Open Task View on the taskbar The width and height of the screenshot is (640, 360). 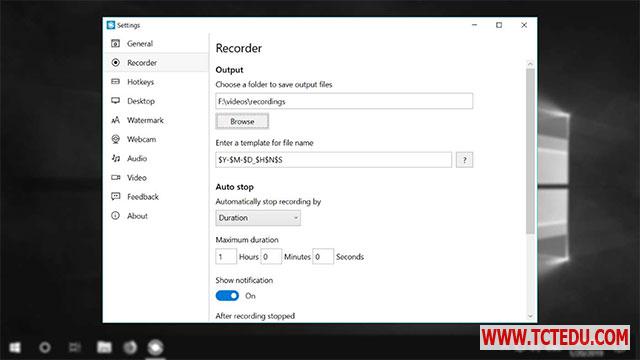pyautogui.click(x=74, y=347)
